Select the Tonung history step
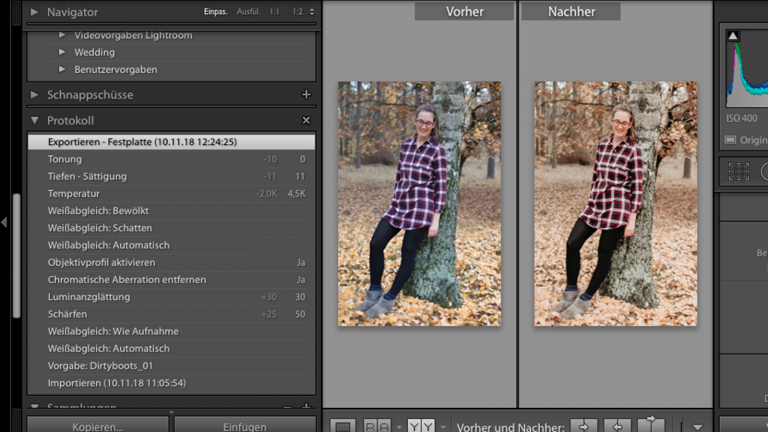 click(x=171, y=159)
